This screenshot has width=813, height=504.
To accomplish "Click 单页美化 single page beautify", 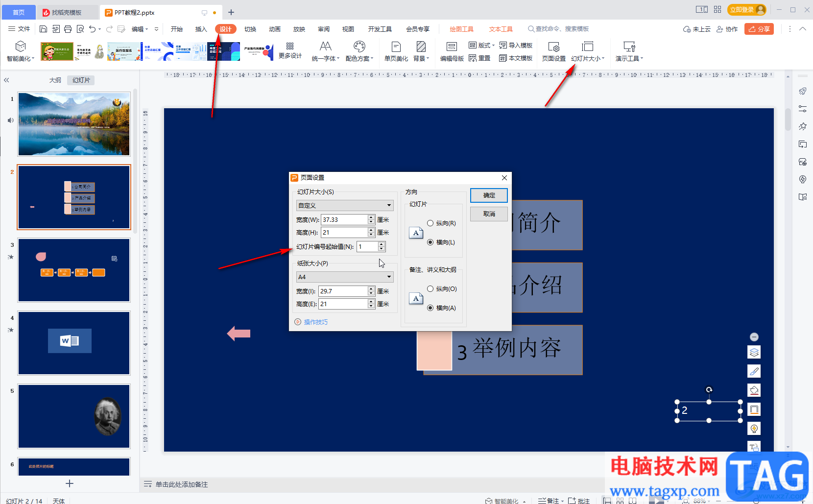I will click(396, 51).
